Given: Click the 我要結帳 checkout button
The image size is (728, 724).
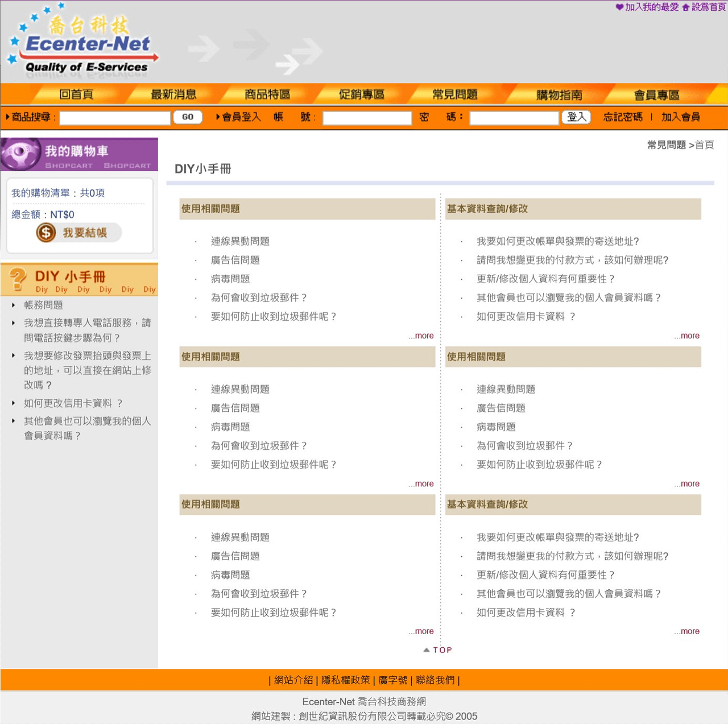Looking at the screenshot, I should (78, 233).
